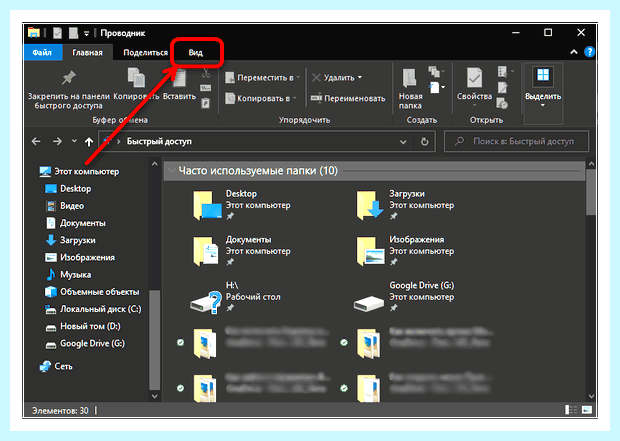Select Видео in the navigation pane
Image resolution: width=620 pixels, height=441 pixels.
pyautogui.click(x=64, y=206)
